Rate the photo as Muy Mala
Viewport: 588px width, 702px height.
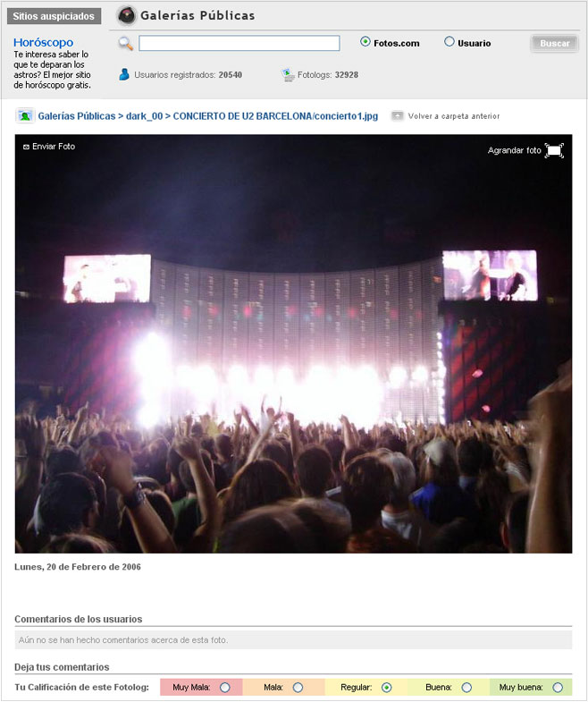point(224,687)
